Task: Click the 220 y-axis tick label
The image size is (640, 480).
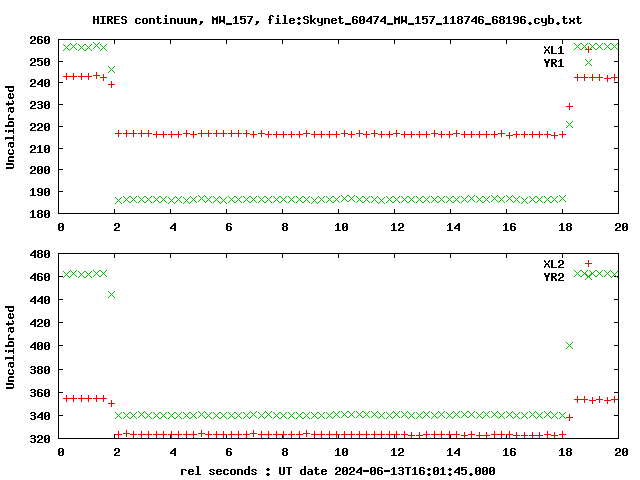Action: (x=40, y=127)
